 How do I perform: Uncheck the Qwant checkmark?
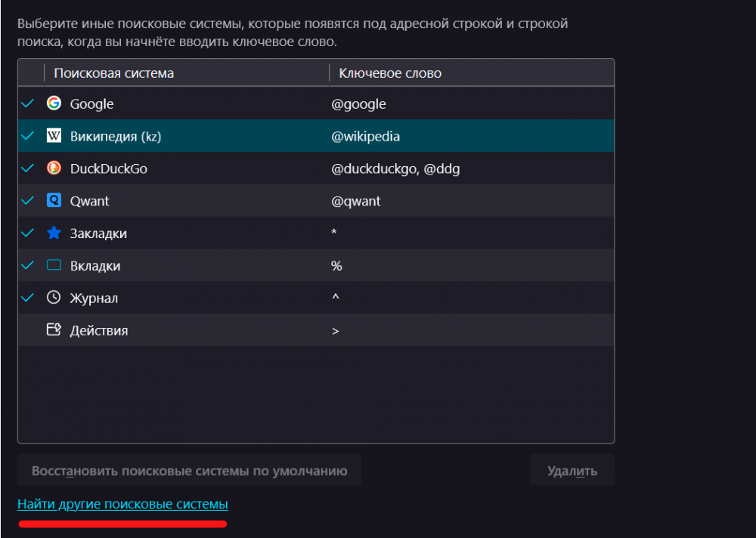(28, 201)
